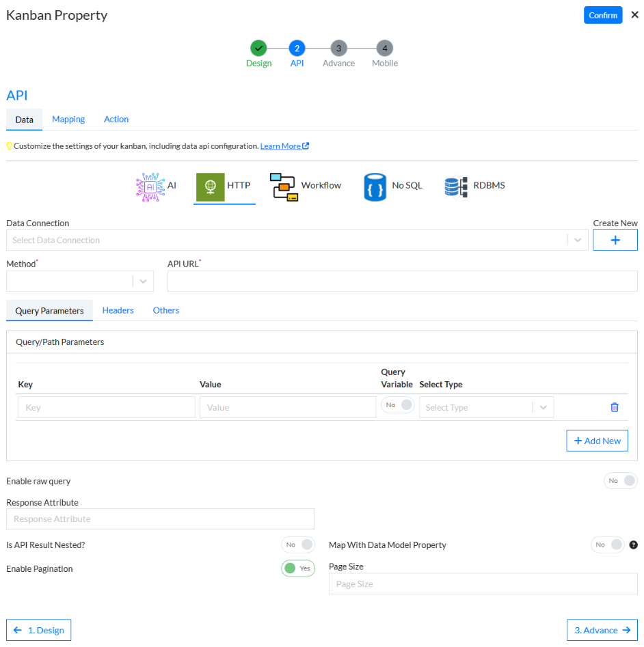Toggle the Query Variable switch

point(398,404)
